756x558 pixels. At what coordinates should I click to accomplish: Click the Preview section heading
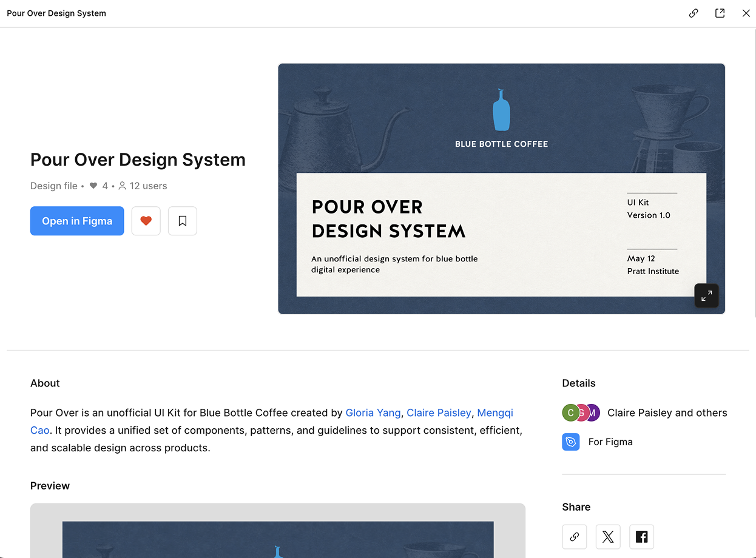click(50, 486)
